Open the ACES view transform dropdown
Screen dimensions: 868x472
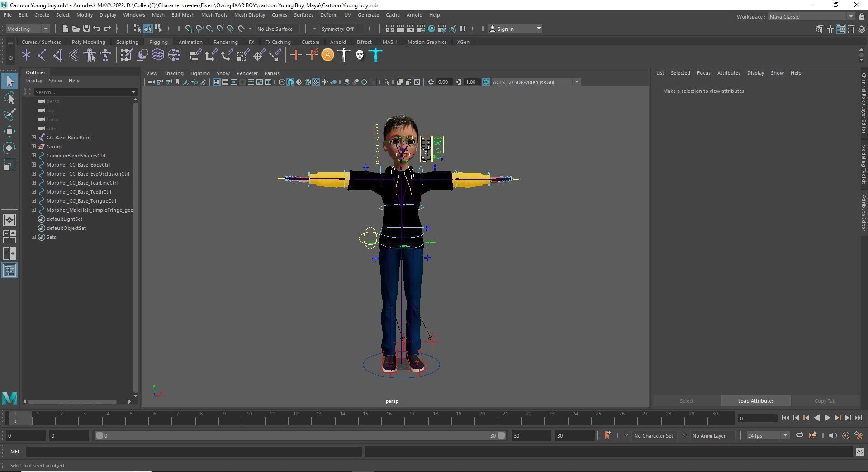click(536, 82)
